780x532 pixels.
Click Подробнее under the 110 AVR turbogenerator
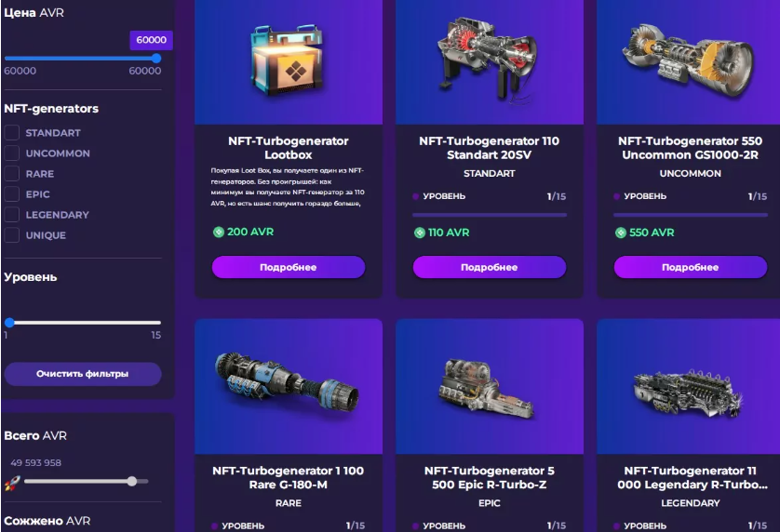tap(490, 267)
